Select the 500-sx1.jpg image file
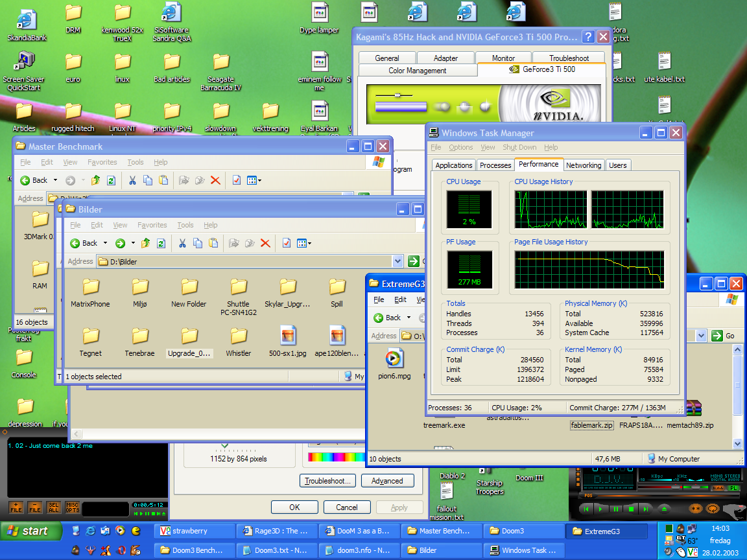Image resolution: width=747 pixels, height=560 pixels. pos(287,342)
